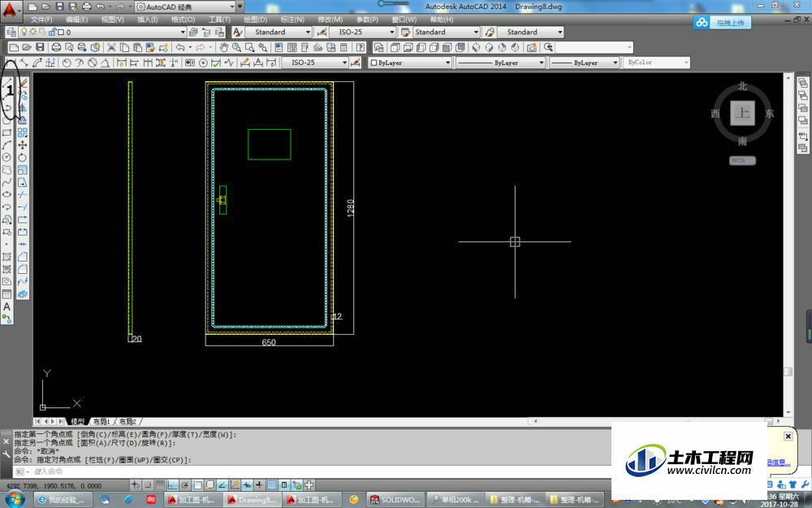Screen dimensions: 812x508
Task: Open the Layer Properties Manager icon
Action: [x=11, y=33]
